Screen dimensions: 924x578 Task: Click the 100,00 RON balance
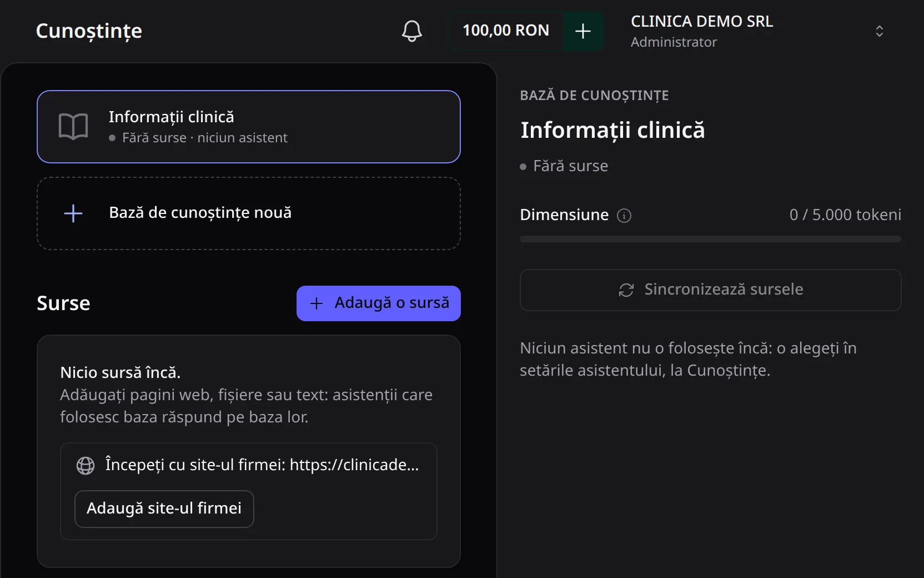[506, 31]
